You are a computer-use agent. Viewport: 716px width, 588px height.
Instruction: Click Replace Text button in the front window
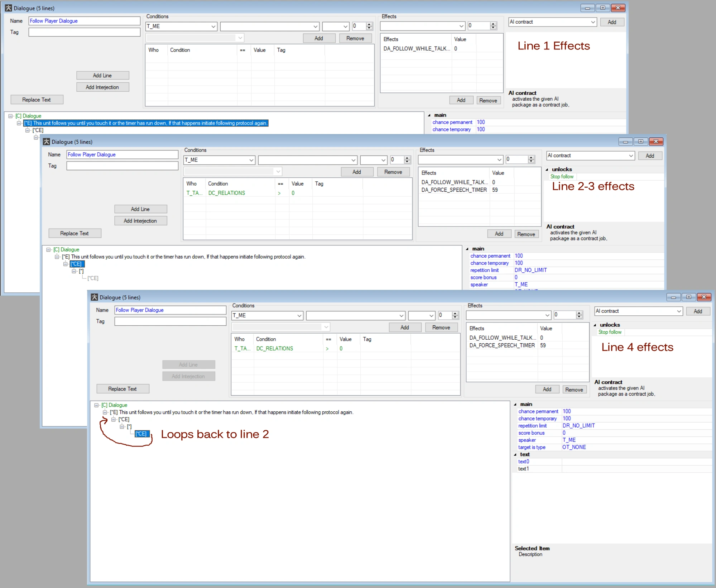[x=122, y=389]
